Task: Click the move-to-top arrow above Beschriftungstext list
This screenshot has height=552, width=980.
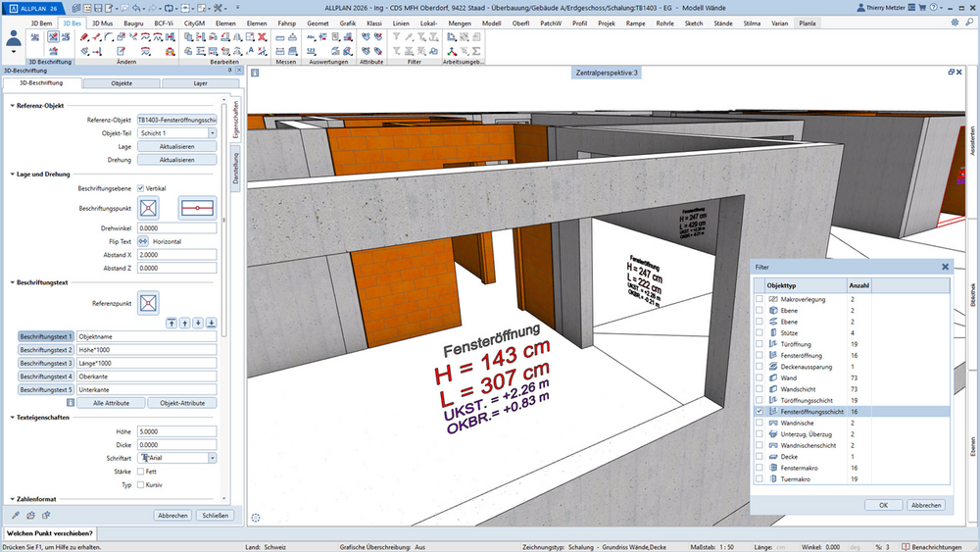Action: [171, 323]
